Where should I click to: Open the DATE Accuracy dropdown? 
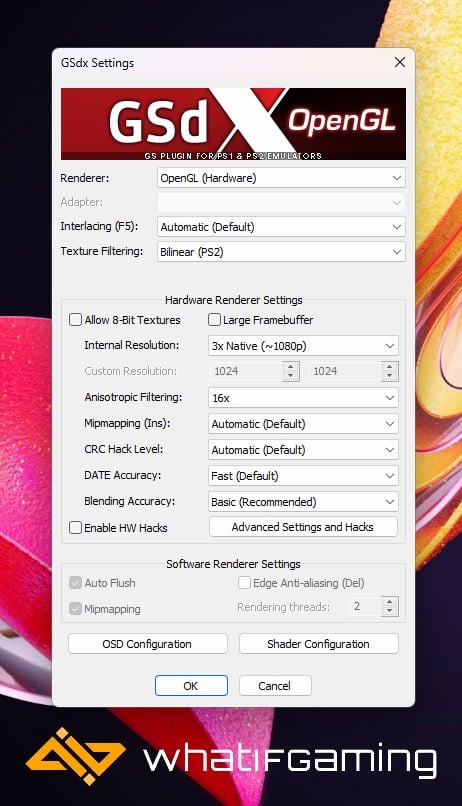[x=303, y=476]
